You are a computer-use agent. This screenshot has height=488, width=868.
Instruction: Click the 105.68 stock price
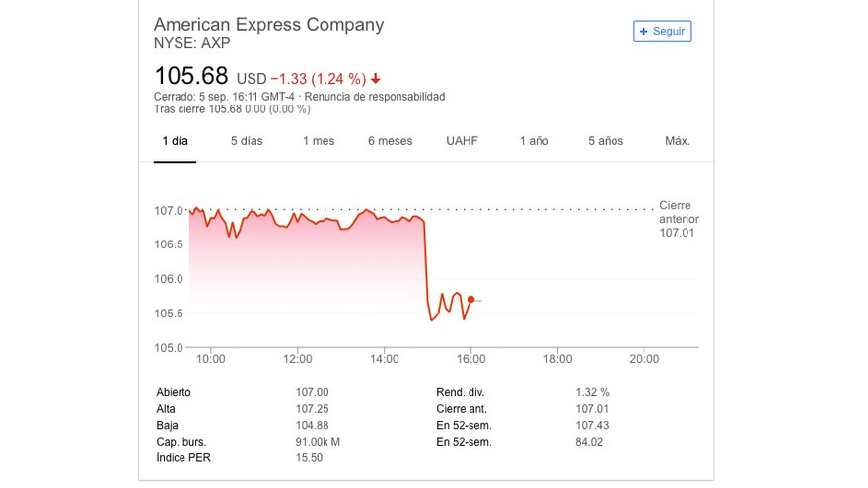191,76
